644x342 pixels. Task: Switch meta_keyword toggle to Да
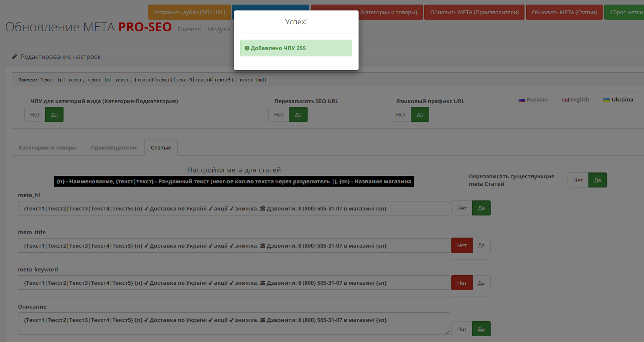tap(481, 283)
